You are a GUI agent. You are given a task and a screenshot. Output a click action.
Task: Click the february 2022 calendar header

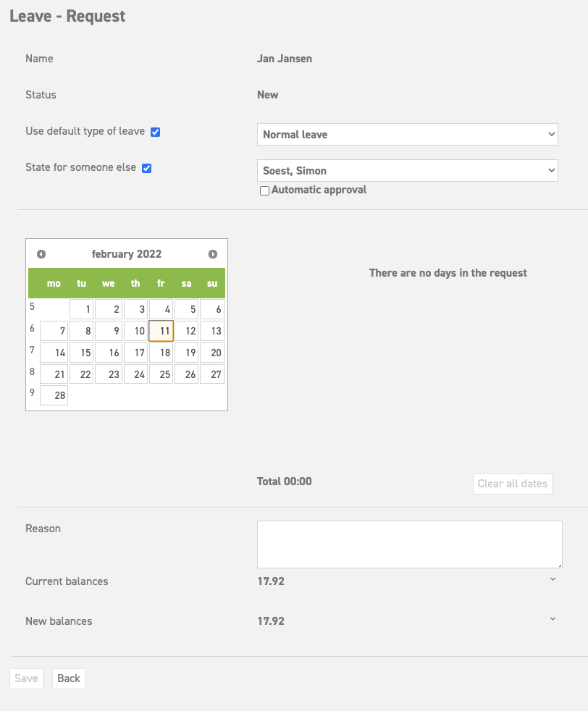(127, 253)
